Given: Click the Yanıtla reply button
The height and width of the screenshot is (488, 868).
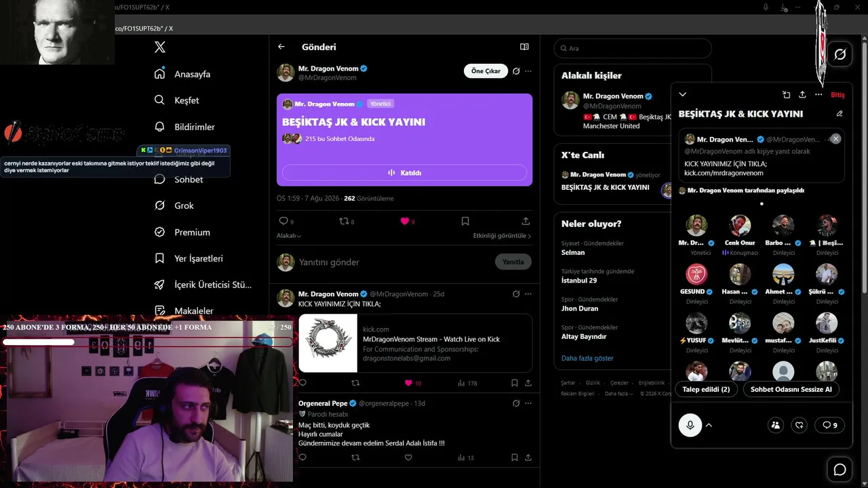Looking at the screenshot, I should coord(513,262).
